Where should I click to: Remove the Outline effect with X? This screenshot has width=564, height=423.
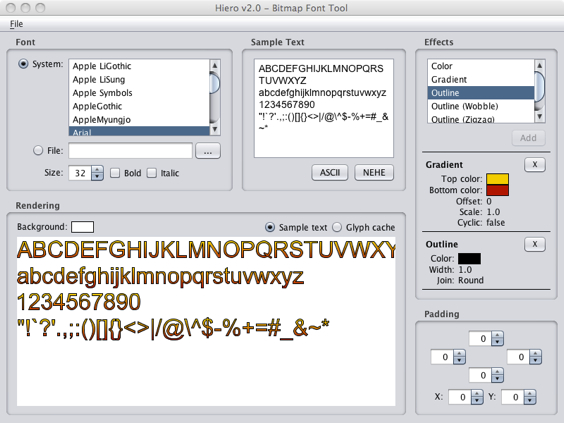coord(535,245)
